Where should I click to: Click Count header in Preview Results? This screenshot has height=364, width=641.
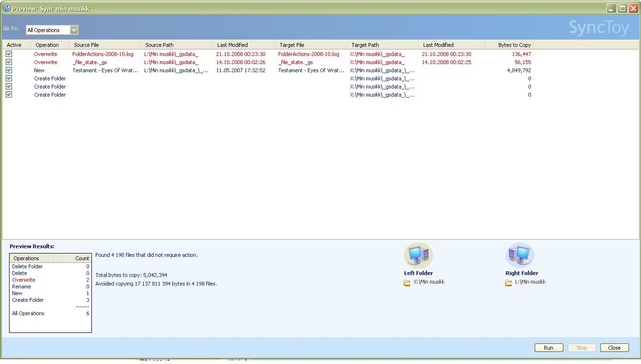point(73,258)
